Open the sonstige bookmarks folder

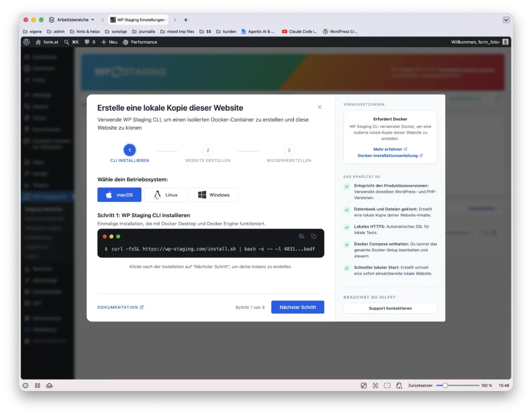pyautogui.click(x=116, y=32)
